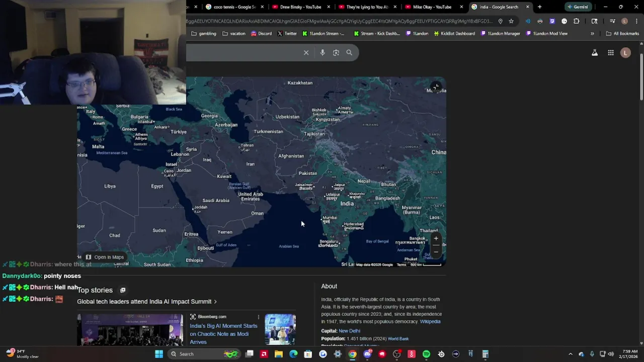Start voice search with the microphone icon
This screenshot has width=644, height=362.
pyautogui.click(x=323, y=52)
